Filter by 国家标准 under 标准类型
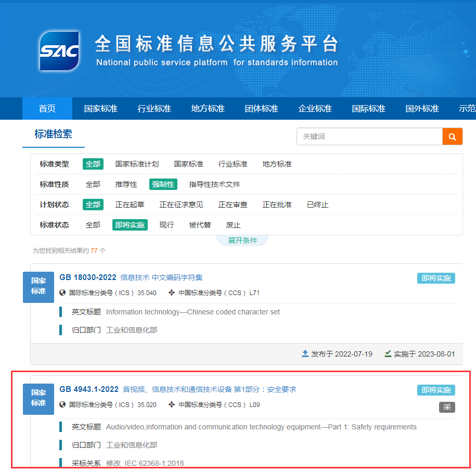 click(x=188, y=164)
